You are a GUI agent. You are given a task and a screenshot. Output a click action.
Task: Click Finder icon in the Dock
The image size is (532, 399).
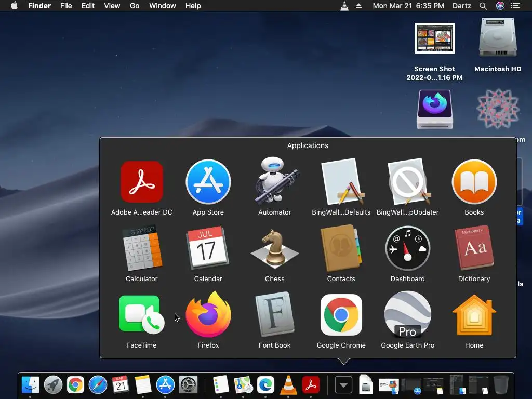[30, 385]
